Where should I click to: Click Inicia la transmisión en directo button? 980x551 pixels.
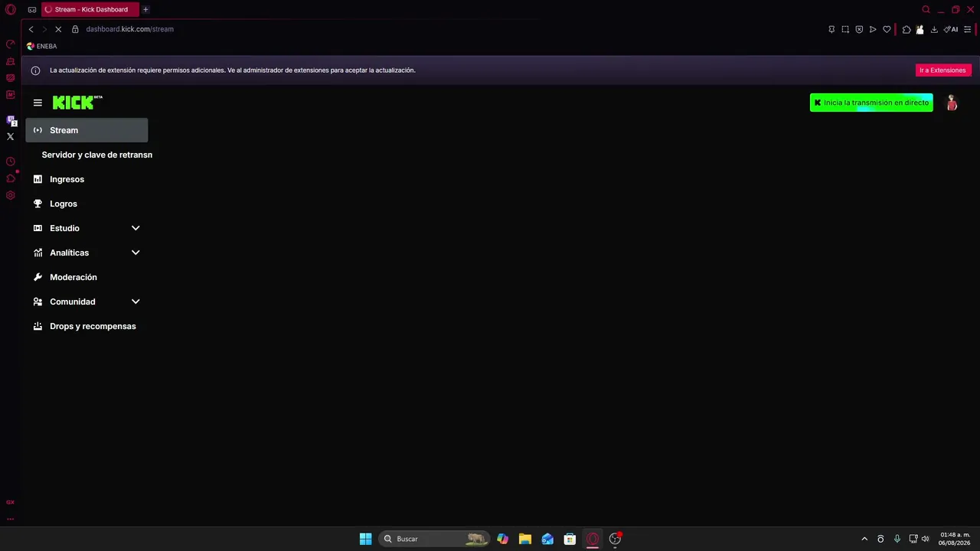(871, 103)
